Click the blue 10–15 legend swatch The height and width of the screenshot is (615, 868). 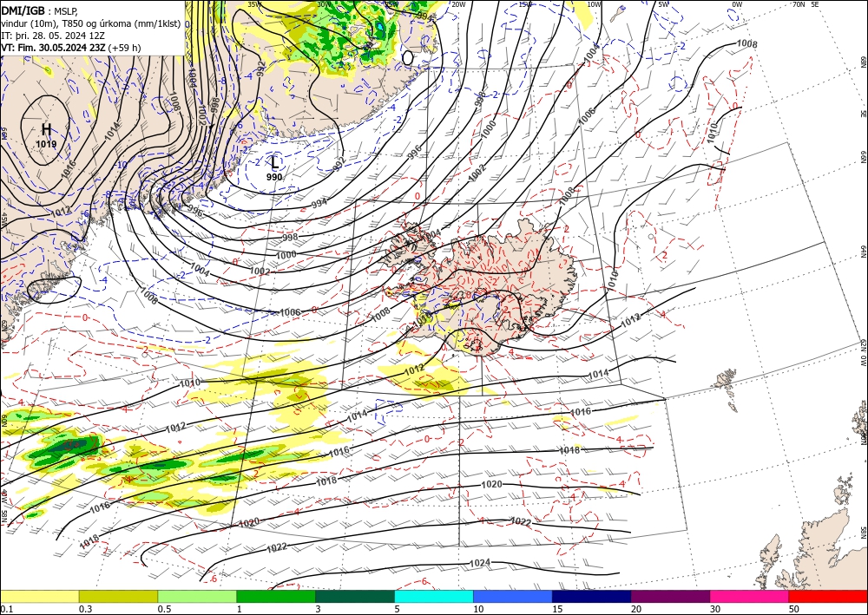point(513,596)
